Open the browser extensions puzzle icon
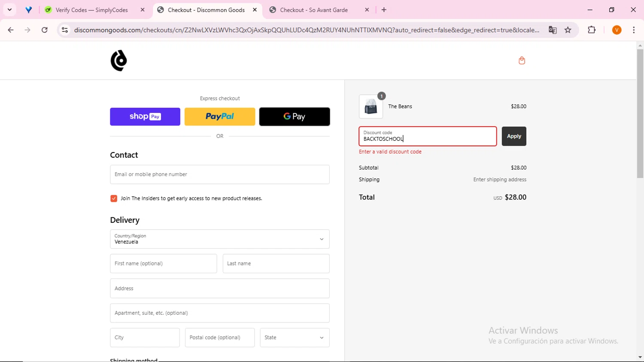The height and width of the screenshot is (362, 644). [592, 30]
